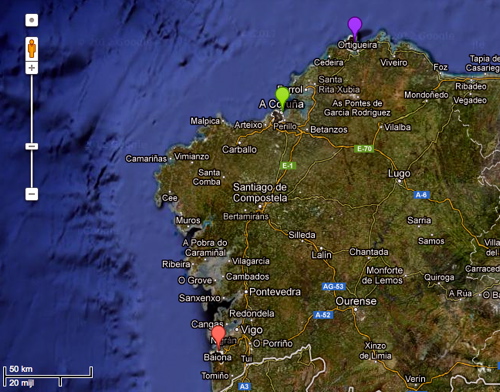Click the Vigo city label
Image resolution: width=500 pixels, height=392 pixels.
252,330
